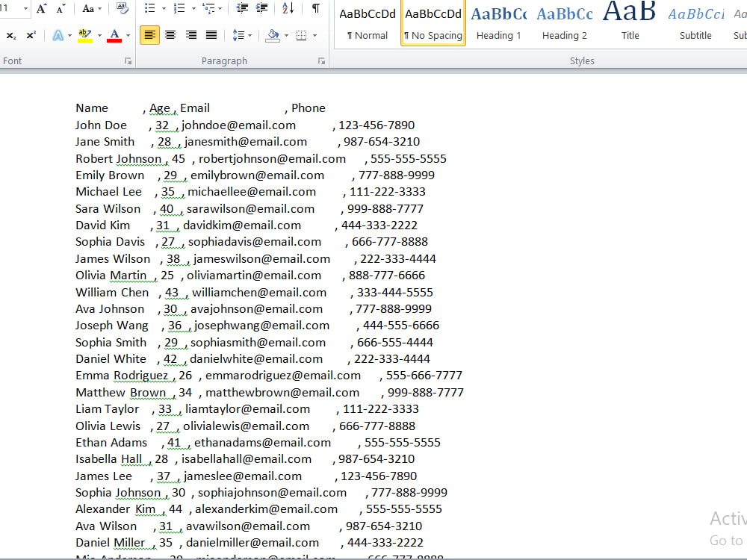Open the line spacing dropdown arrow

pos(249,36)
